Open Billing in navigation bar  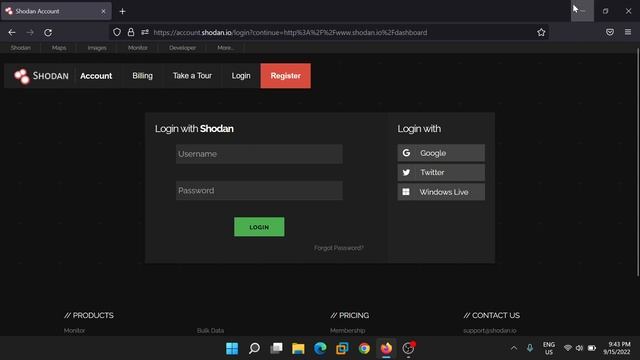coord(142,76)
